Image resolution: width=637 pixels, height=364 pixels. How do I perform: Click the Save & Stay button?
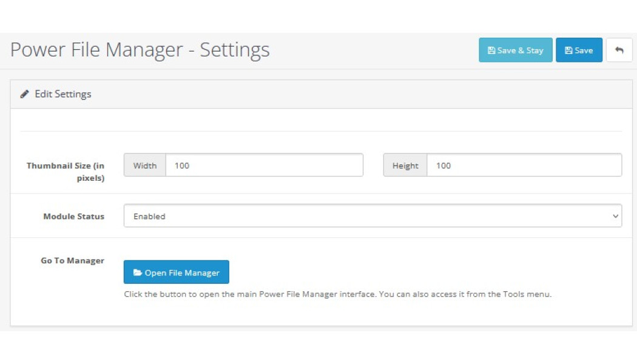516,50
